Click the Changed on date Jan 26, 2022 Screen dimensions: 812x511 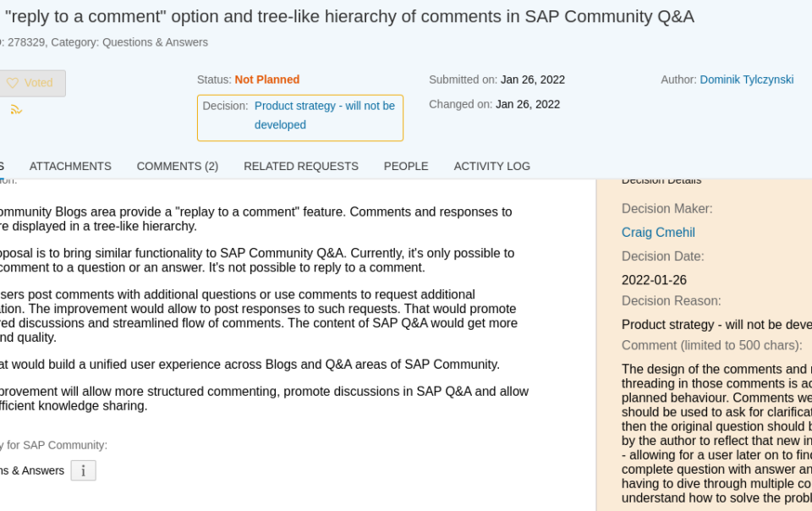528,105
